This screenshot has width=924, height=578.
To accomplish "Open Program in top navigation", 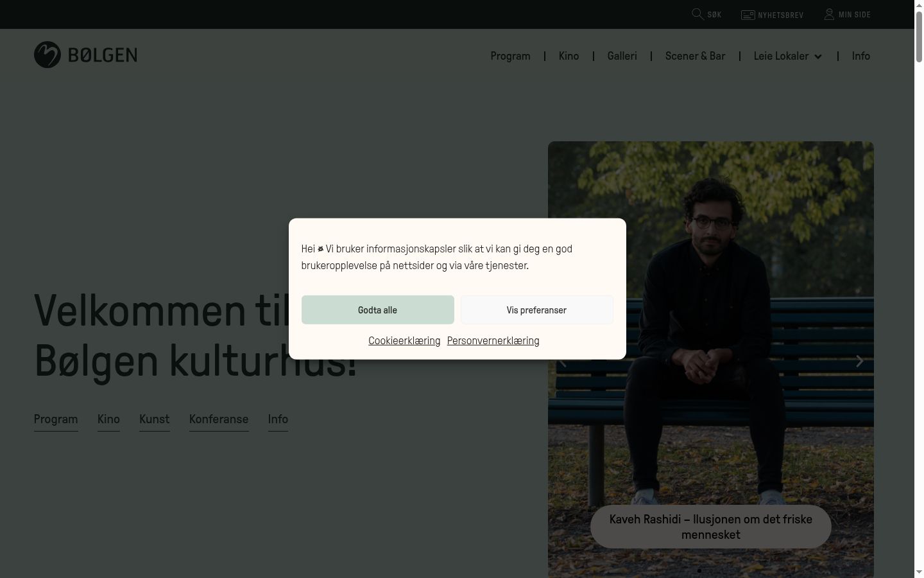I will click(510, 56).
